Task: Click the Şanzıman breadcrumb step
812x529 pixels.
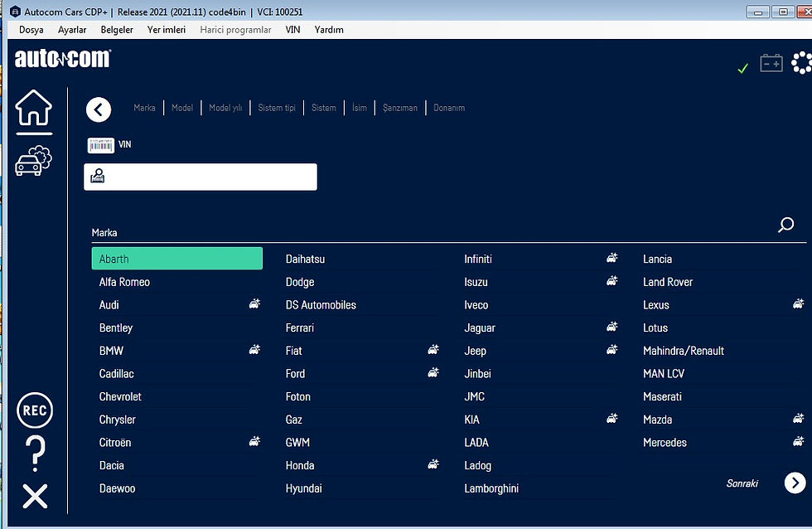Action: [x=399, y=108]
